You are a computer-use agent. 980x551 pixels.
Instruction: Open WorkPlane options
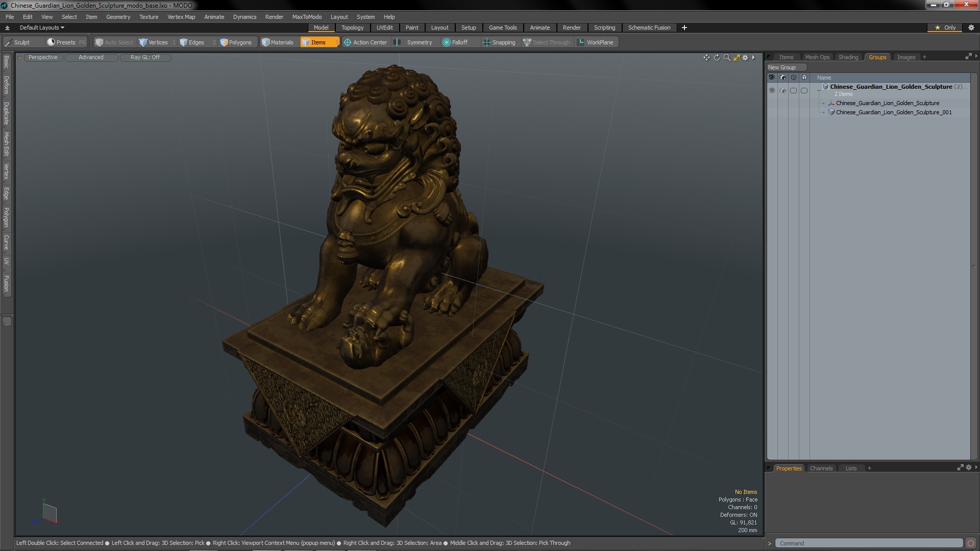(x=596, y=42)
